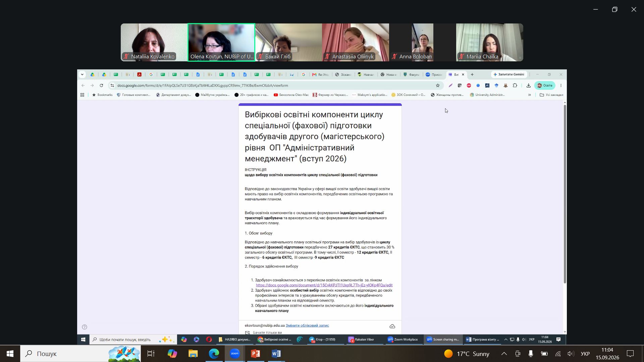Viewport: 644px width, 362px height.
Task: Expand the browser tab search dropdown
Action: [82, 74]
